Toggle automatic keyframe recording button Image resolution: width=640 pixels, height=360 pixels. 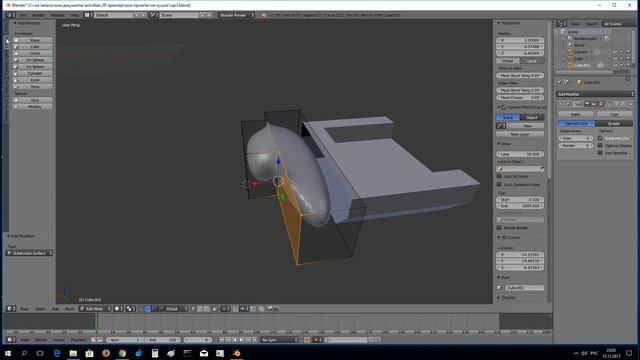click(307, 340)
